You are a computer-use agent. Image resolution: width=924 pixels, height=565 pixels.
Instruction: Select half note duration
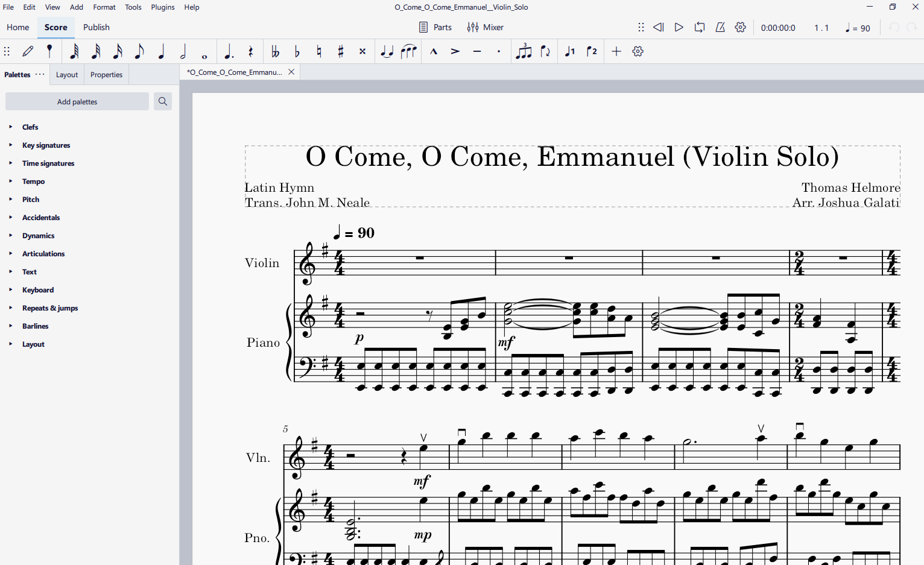[183, 51]
